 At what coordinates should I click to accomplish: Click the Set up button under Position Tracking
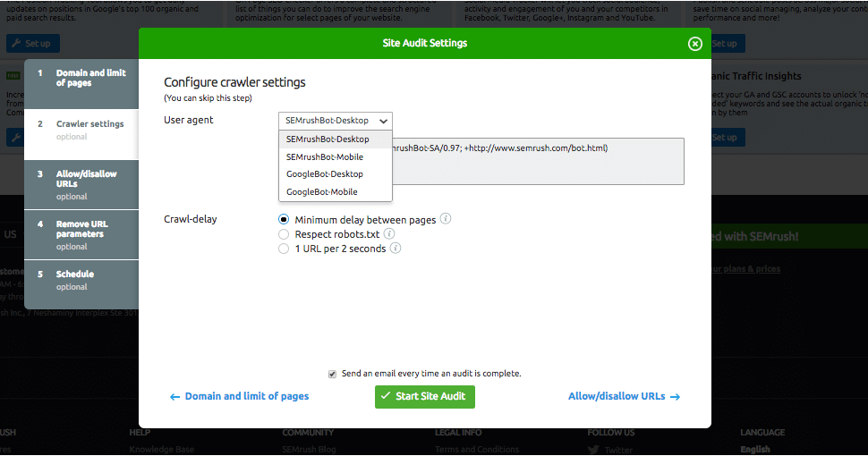pos(32,43)
